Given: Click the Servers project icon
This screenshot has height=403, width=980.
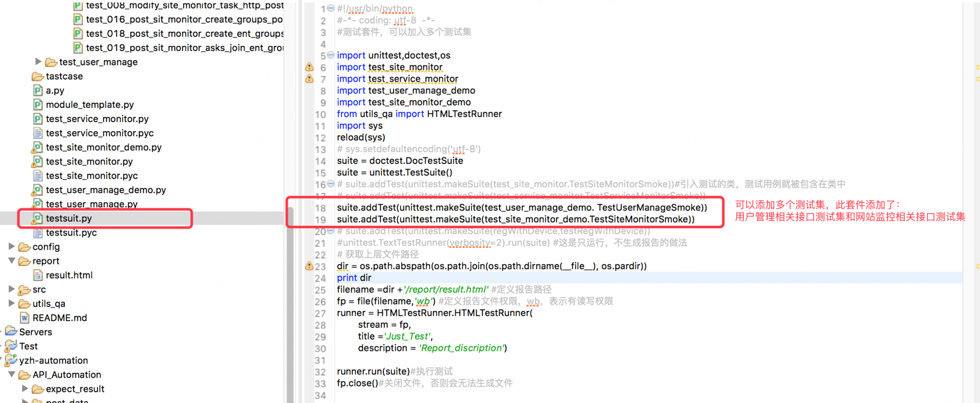Looking at the screenshot, I should click(x=11, y=331).
